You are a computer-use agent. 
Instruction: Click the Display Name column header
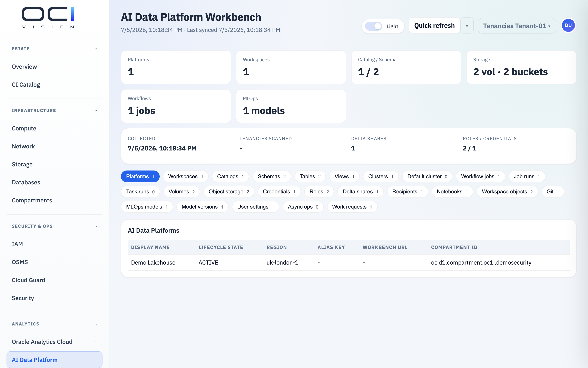pos(150,247)
